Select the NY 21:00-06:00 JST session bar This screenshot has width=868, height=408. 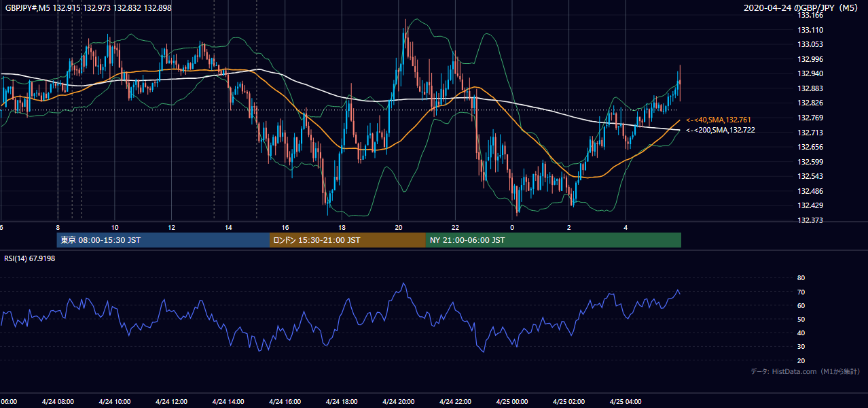click(x=554, y=240)
